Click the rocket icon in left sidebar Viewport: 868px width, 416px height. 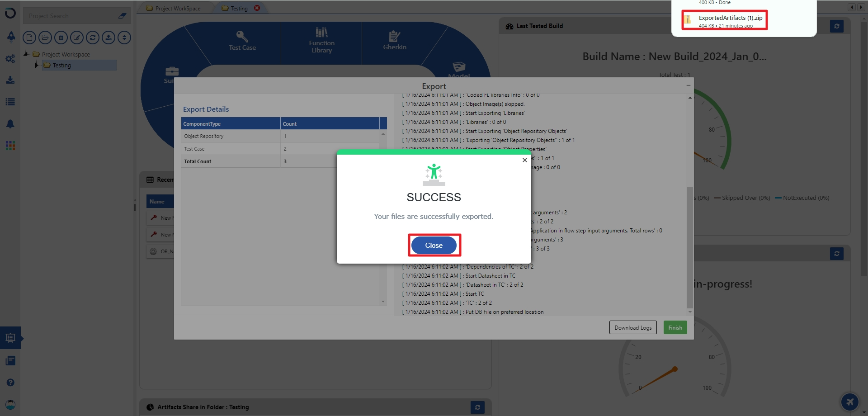(x=10, y=37)
